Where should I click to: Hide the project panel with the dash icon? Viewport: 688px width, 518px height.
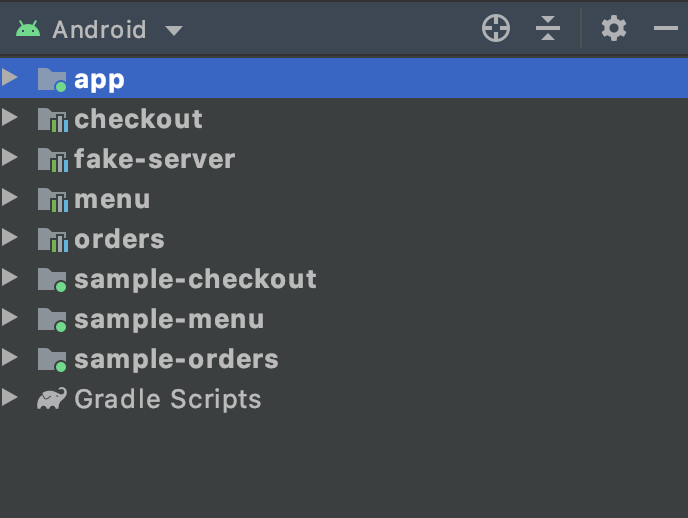click(x=666, y=29)
